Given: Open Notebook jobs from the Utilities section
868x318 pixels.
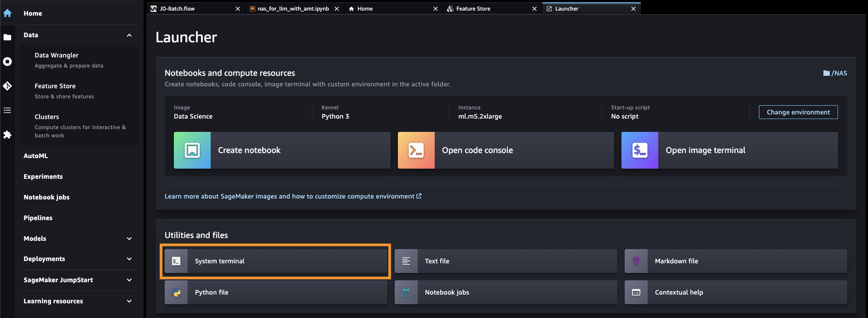Looking at the screenshot, I should pos(506,292).
